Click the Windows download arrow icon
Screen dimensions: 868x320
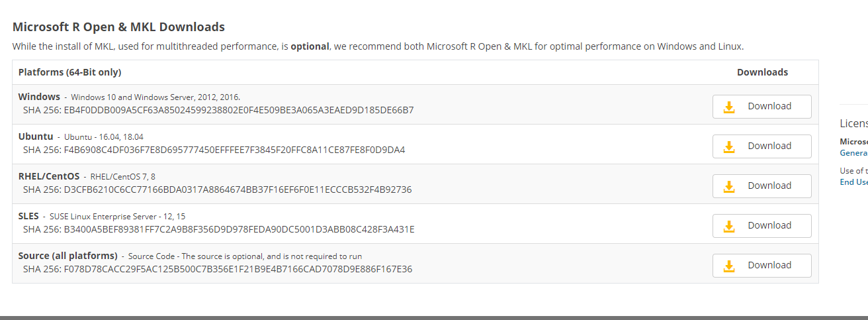[729, 107]
